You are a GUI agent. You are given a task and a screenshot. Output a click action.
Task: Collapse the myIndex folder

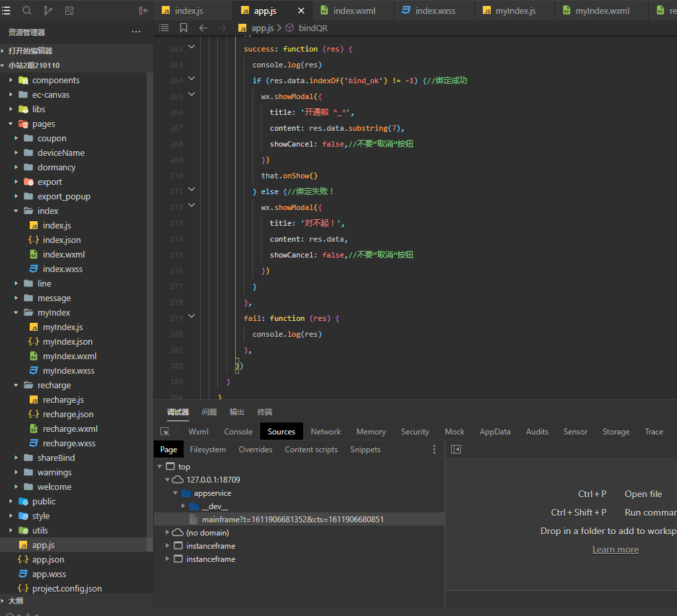pyautogui.click(x=16, y=312)
